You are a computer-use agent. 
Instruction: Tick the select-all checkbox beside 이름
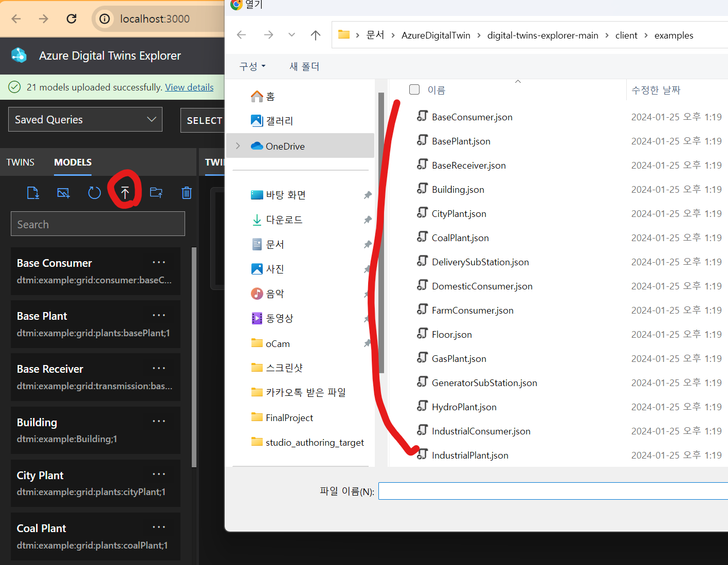coord(414,89)
